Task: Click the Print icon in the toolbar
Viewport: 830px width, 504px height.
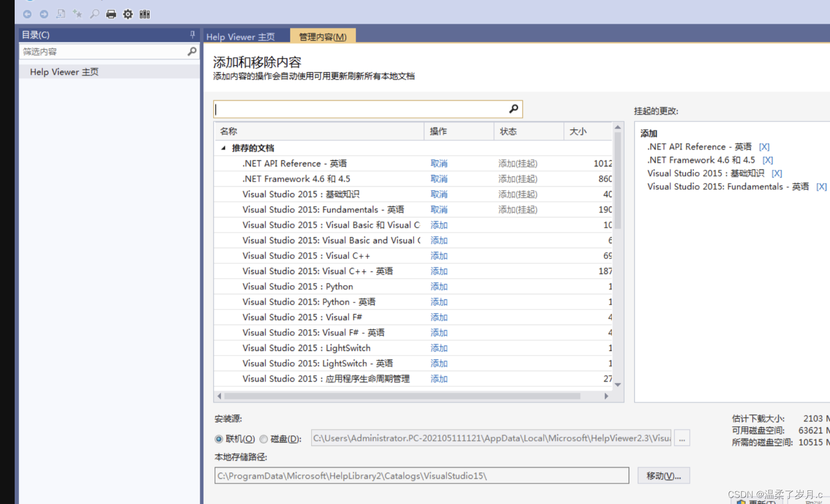Action: 111,14
